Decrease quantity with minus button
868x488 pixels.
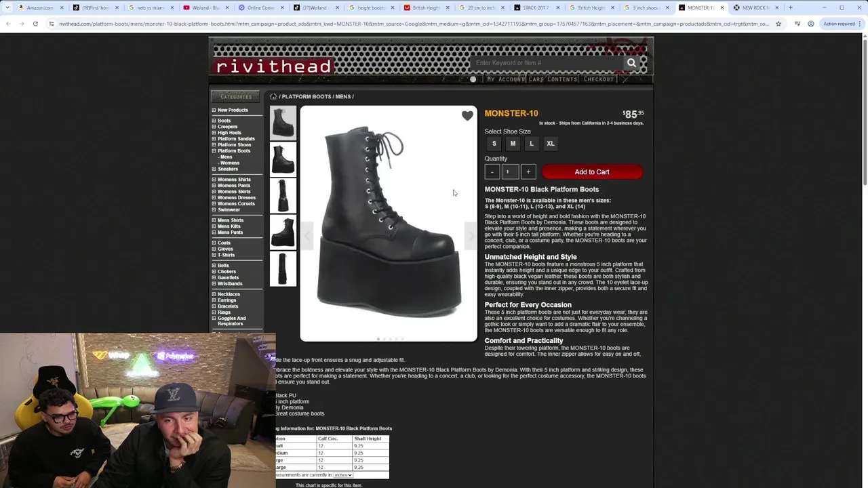click(x=492, y=172)
